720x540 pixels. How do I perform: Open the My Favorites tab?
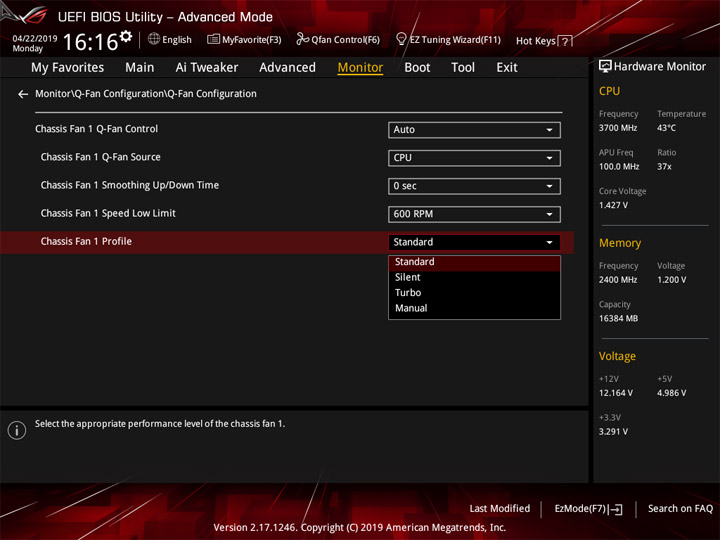point(68,68)
